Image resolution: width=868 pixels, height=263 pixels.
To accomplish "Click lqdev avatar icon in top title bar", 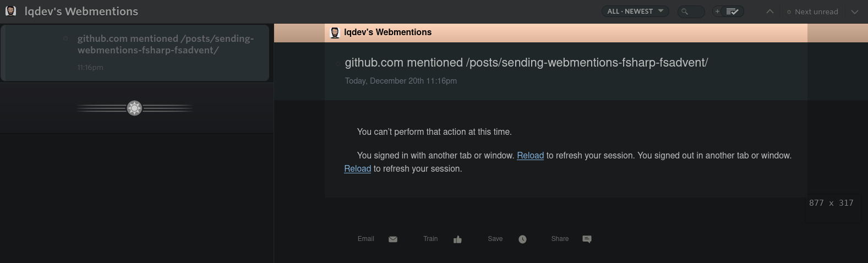I will 10,11.
